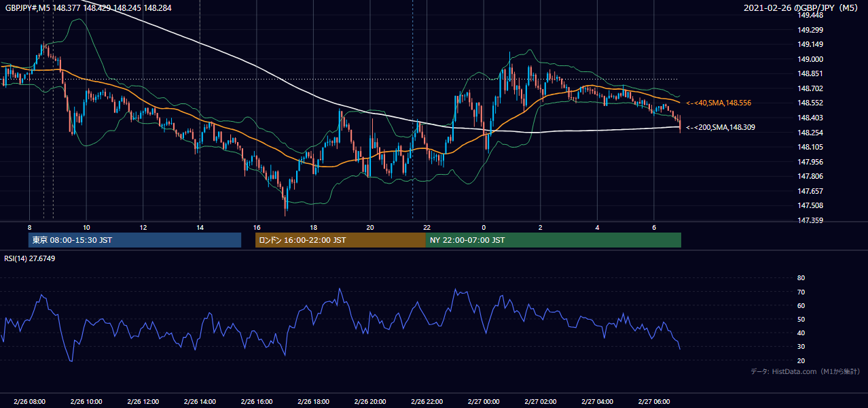Viewport: 868px width, 408px height.
Task: Click the 2/26 08:00 date label
Action: coord(29,401)
